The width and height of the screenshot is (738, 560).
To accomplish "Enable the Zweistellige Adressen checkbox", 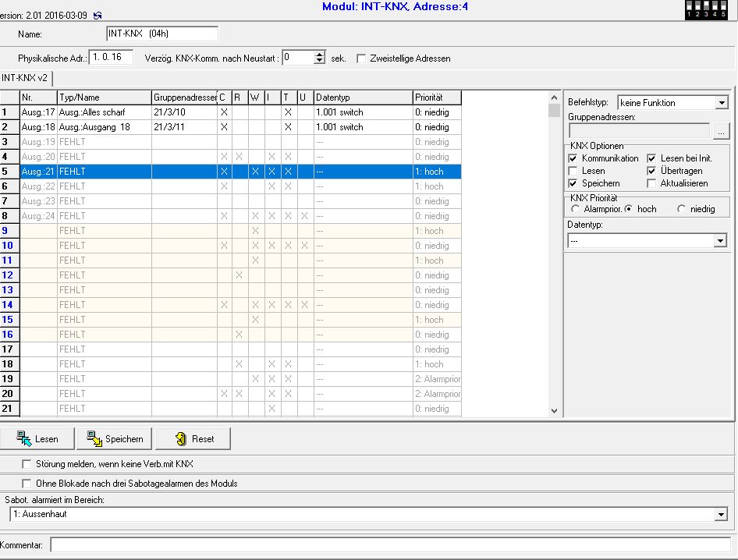I will click(x=361, y=58).
